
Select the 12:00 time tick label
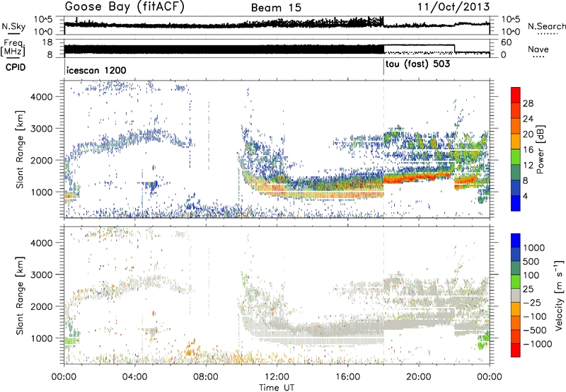tap(277, 377)
